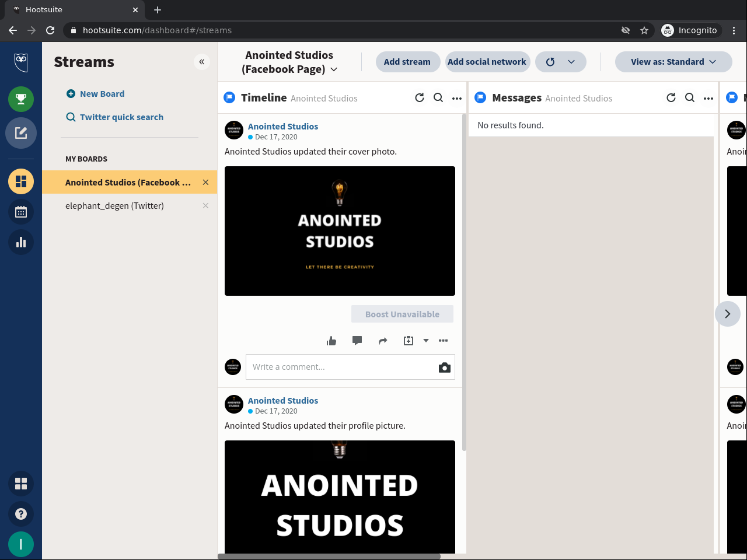Search within the Timeline stream
The image size is (747, 560).
click(438, 98)
